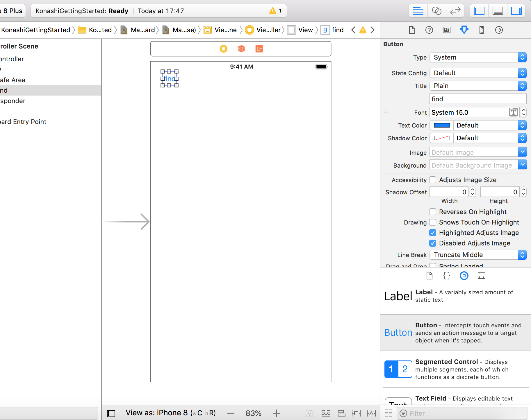
Task: Open the Size inspector ruler icon
Action: click(481, 30)
